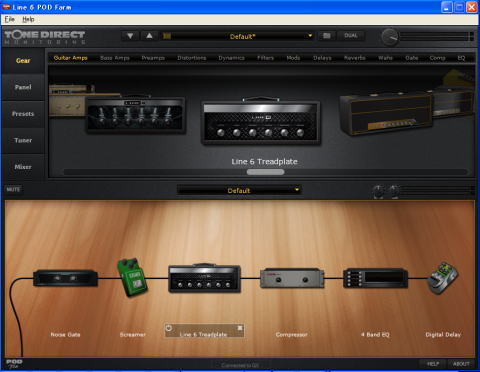The height and width of the screenshot is (372, 480).
Task: Open the File menu
Action: coord(10,19)
